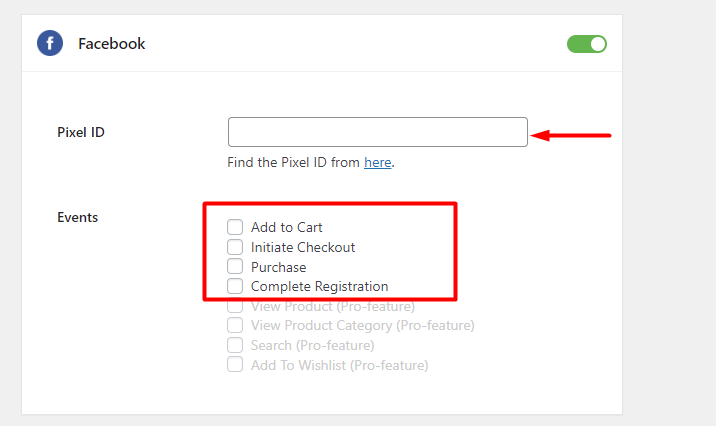This screenshot has height=426, width=716.
Task: Enable the Add to Cart event
Action: click(x=235, y=227)
